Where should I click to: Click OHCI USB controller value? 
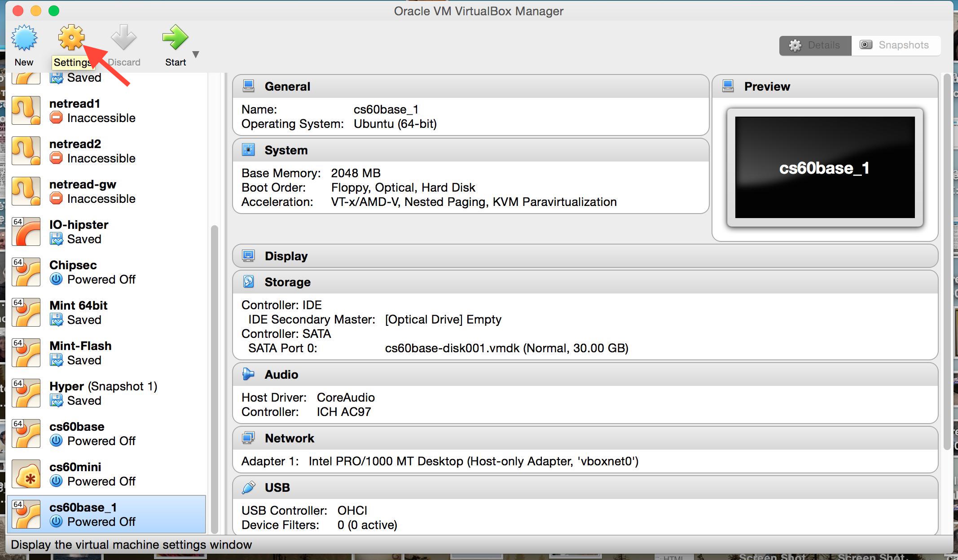[x=352, y=511]
